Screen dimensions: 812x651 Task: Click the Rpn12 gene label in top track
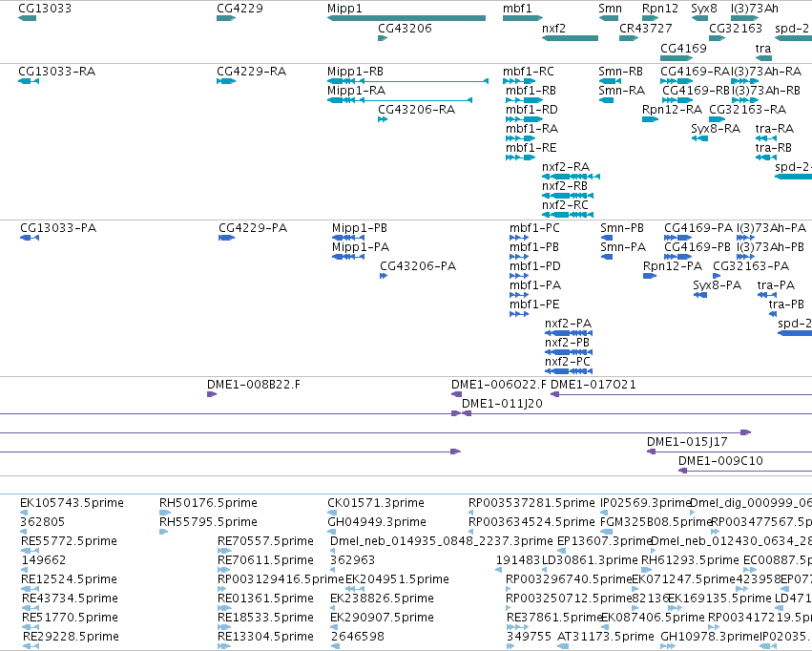point(660,9)
